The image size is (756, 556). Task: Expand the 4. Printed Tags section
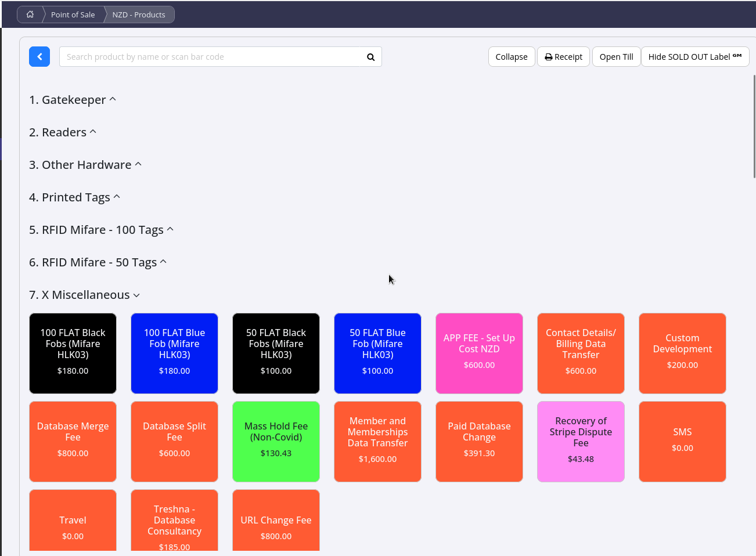(75, 197)
